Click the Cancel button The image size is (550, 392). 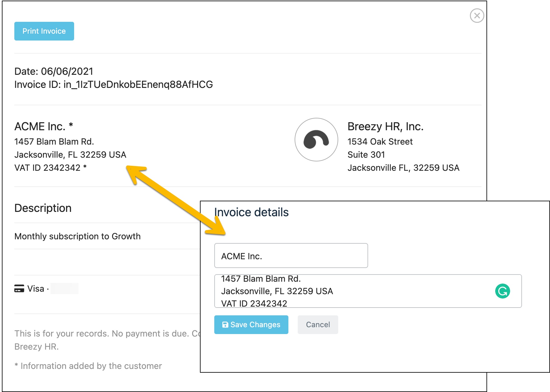pos(318,325)
